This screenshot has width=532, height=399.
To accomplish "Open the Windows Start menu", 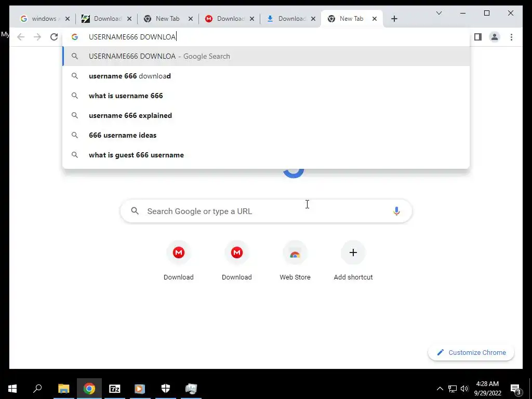I will coord(12,389).
